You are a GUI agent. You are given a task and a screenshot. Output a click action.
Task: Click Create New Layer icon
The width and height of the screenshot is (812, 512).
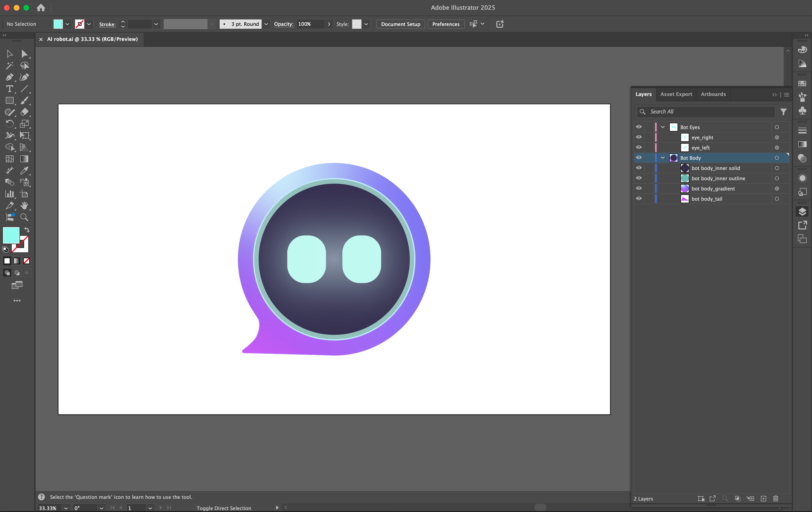[763, 498]
